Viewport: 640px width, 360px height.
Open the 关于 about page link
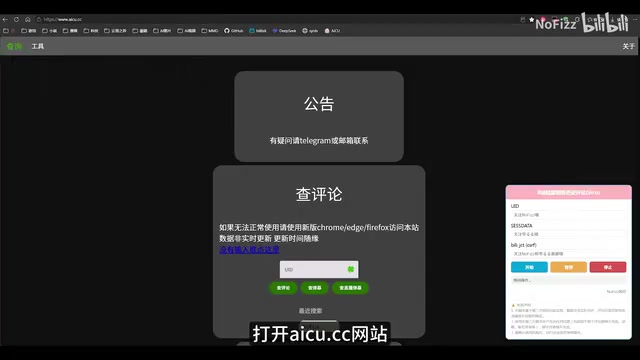628,46
